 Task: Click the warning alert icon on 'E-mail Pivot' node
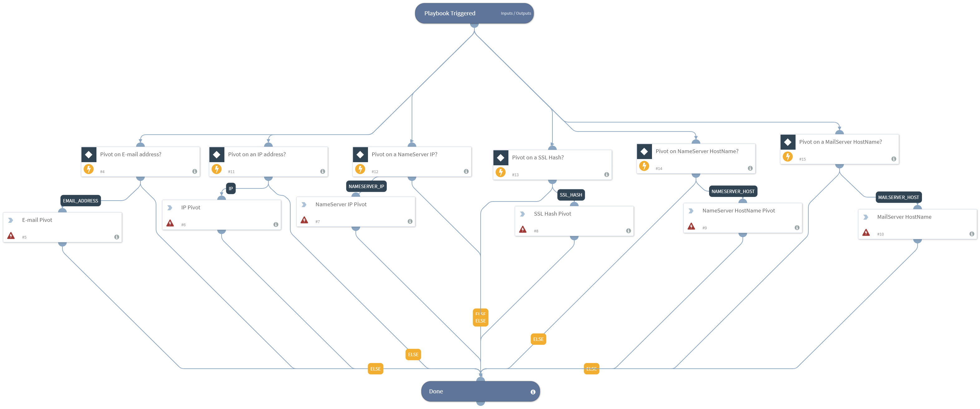pyautogui.click(x=10, y=235)
